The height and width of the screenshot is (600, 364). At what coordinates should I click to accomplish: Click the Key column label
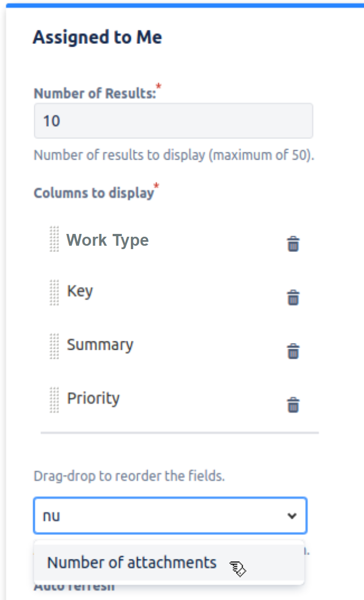tap(80, 291)
